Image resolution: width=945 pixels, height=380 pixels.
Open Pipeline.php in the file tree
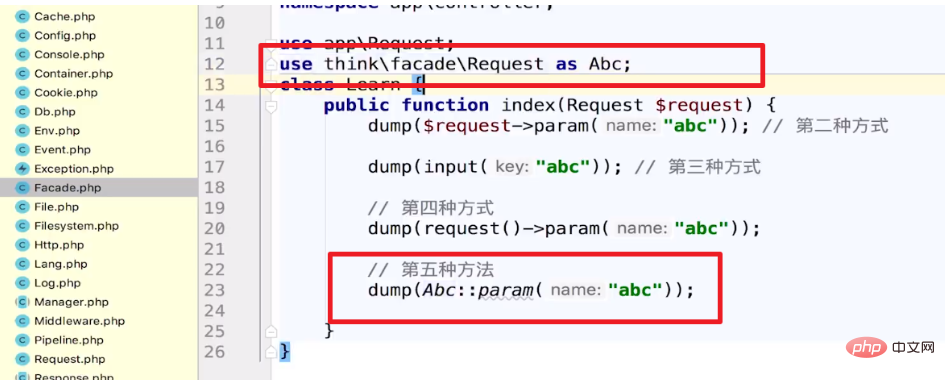(69, 340)
